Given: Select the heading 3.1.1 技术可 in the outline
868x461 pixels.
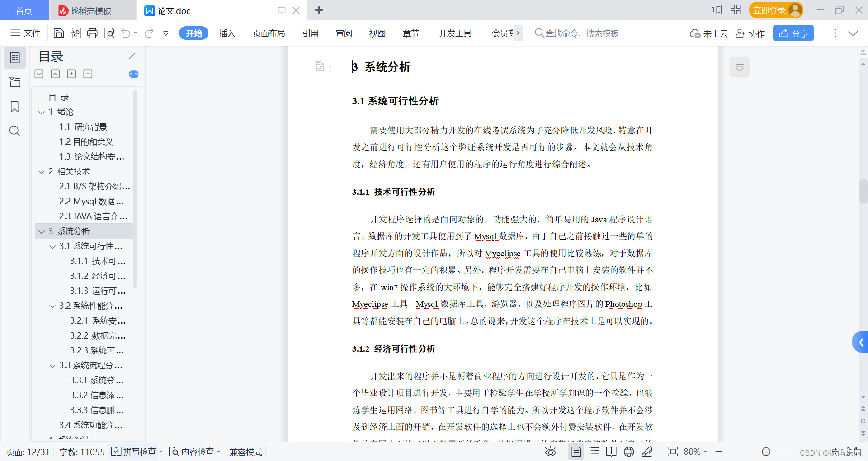Looking at the screenshot, I should coord(98,261).
